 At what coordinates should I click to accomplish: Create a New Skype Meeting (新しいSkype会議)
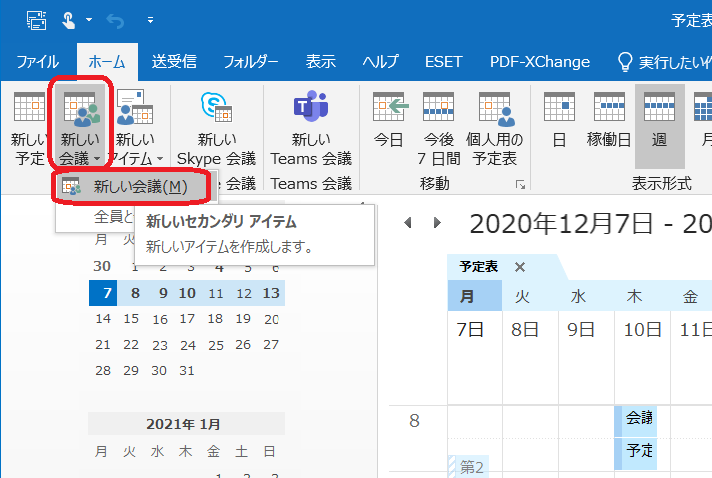point(216,128)
